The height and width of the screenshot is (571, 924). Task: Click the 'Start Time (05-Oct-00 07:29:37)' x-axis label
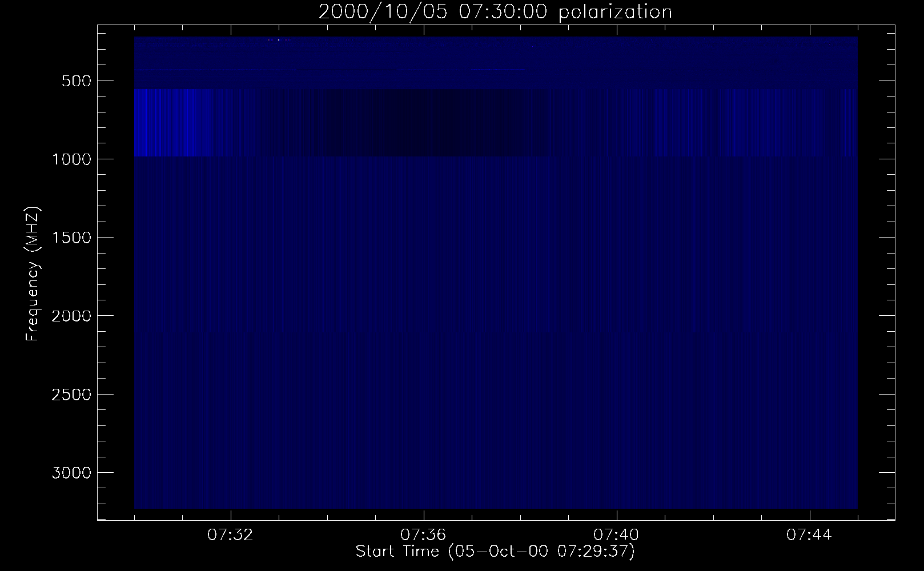coord(495,552)
